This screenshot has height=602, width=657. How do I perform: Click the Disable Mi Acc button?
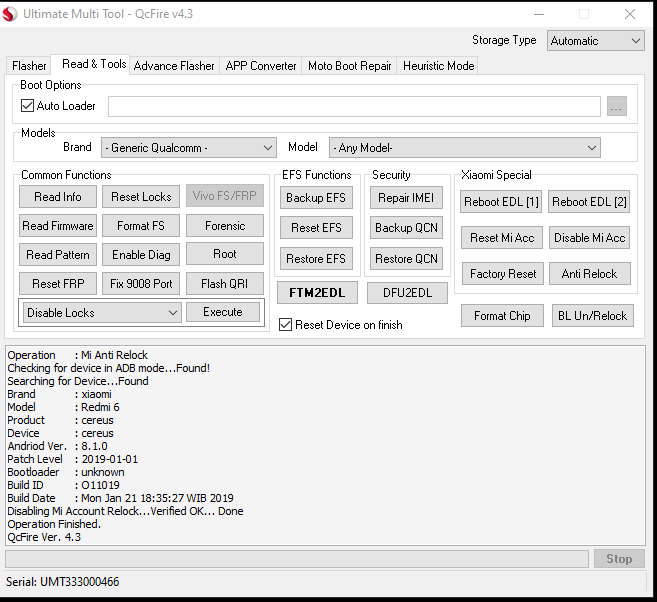[590, 238]
